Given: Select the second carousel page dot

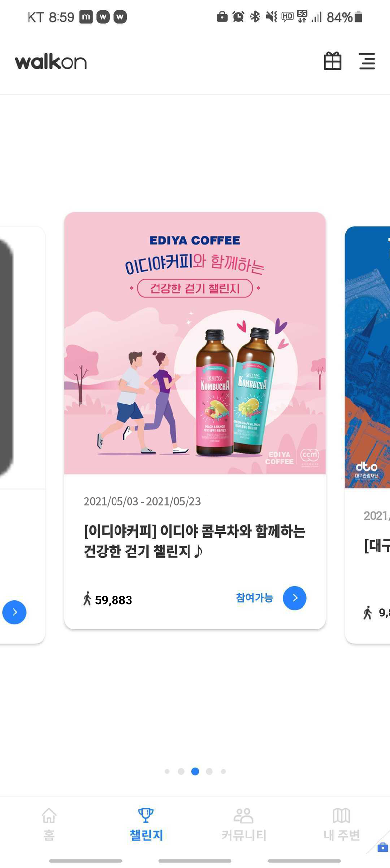Looking at the screenshot, I should (x=181, y=771).
